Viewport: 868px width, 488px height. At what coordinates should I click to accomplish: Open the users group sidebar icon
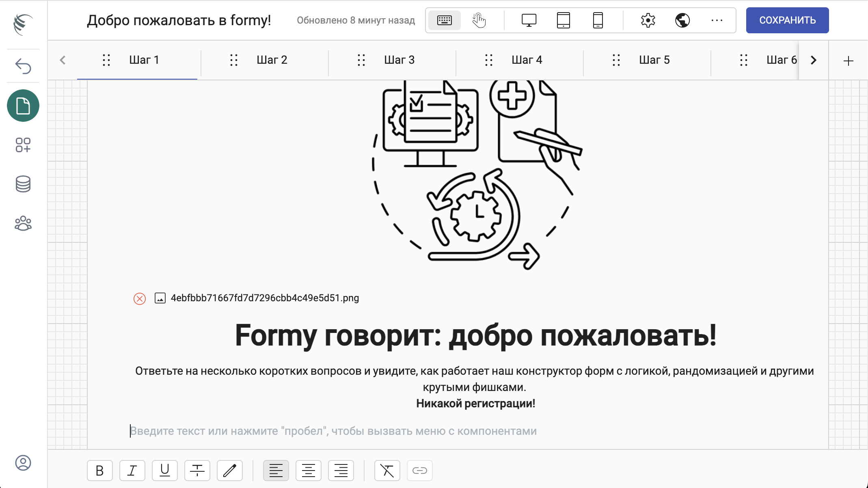click(x=23, y=223)
